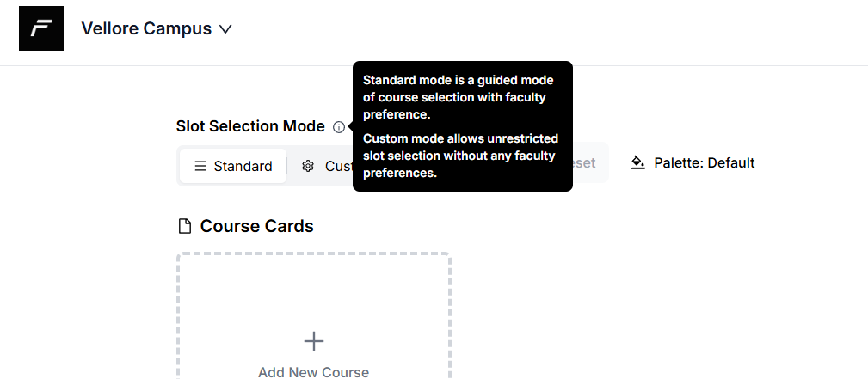Select the Standard mode toggle
Viewport: 868px width, 379px height.
coord(233,166)
